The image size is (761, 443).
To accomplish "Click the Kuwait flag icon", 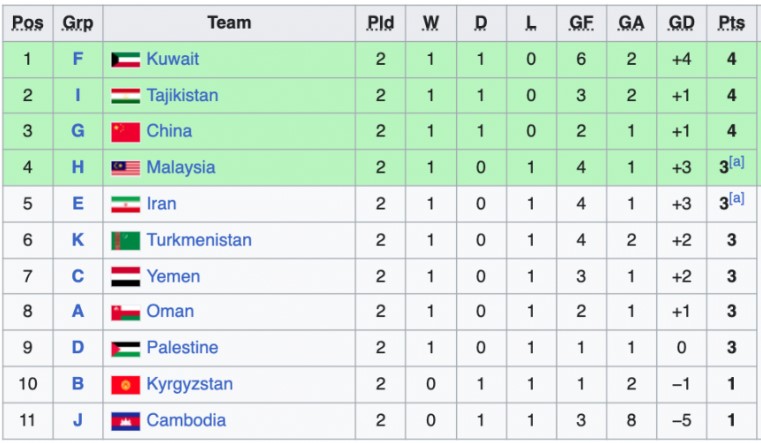I will 126,60.
